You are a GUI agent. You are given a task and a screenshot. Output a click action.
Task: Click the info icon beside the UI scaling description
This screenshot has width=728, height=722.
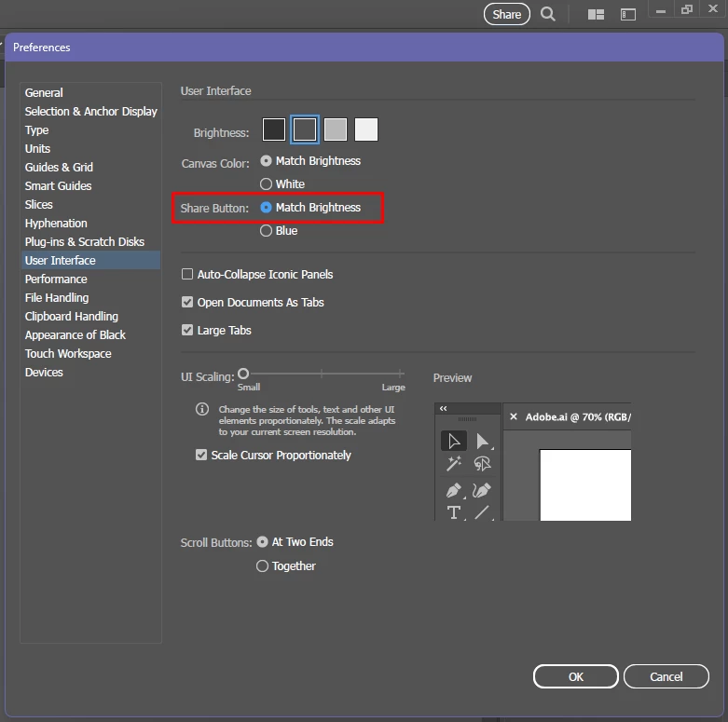point(202,409)
